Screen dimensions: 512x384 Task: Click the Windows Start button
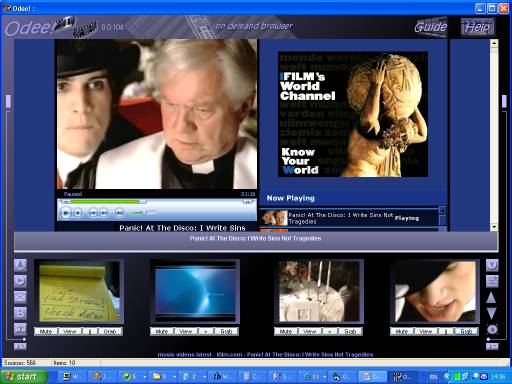23,377
